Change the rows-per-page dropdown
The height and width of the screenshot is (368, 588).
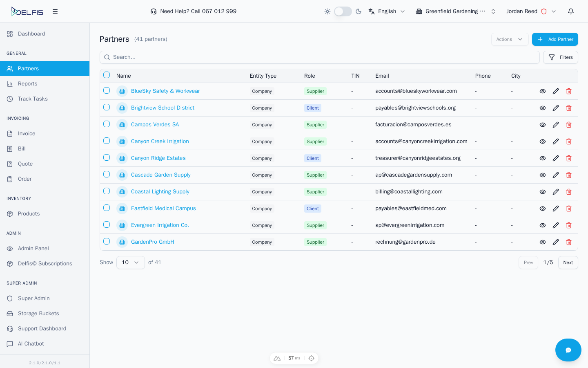click(130, 262)
